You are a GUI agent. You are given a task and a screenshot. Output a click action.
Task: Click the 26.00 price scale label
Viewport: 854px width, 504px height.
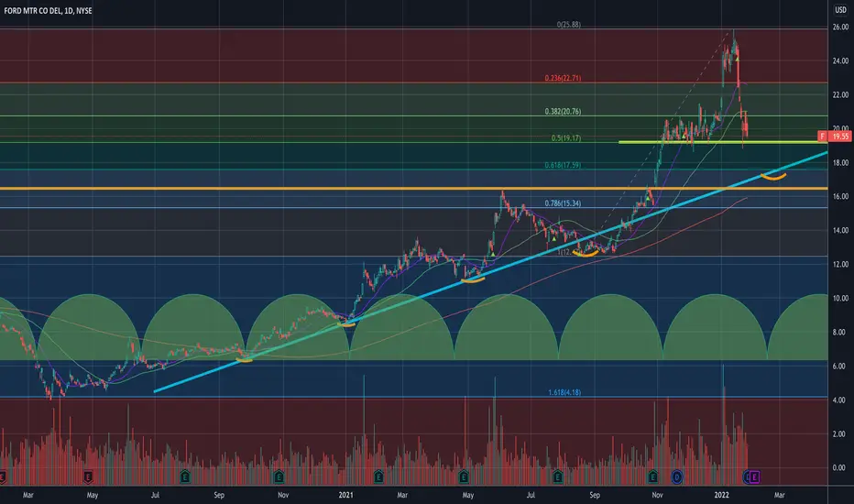(840, 27)
